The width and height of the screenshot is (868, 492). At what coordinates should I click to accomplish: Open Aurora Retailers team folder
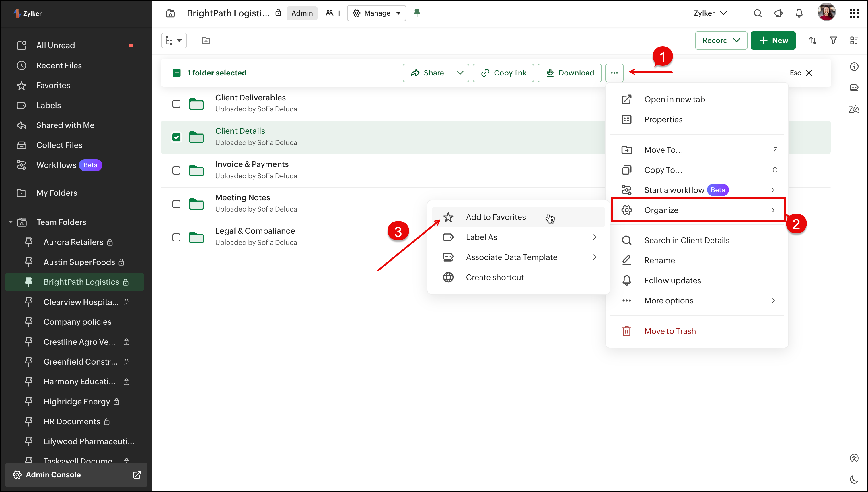pyautogui.click(x=73, y=242)
